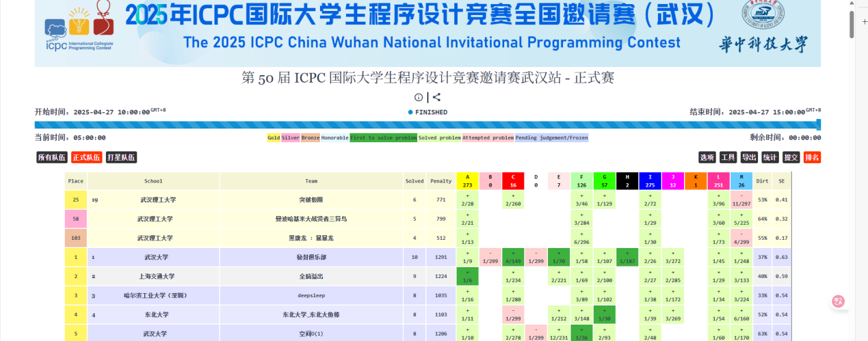The width and height of the screenshot is (868, 341).
Task: Select the 打星队伍 team filter
Action: pos(121,157)
